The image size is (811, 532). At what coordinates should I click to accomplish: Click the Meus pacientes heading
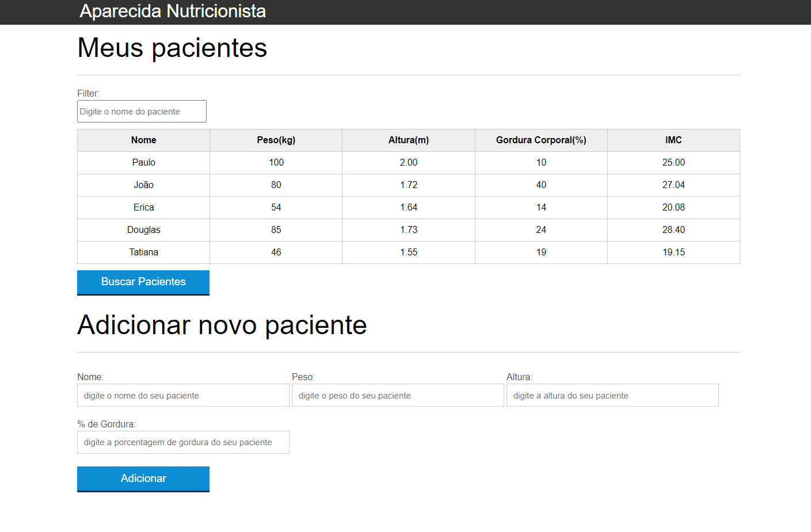(172, 48)
